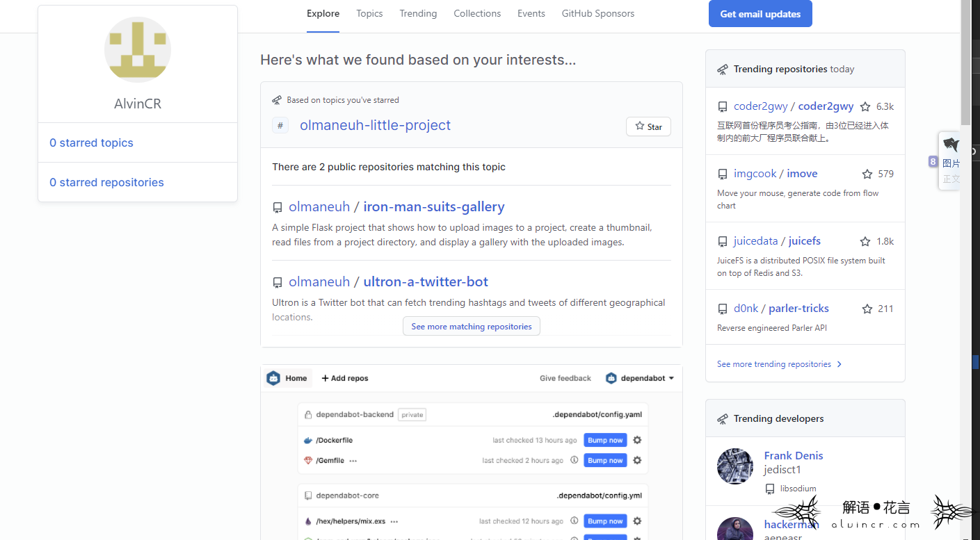Open libsodium repository link
This screenshot has height=540, width=980.
[x=798, y=489]
